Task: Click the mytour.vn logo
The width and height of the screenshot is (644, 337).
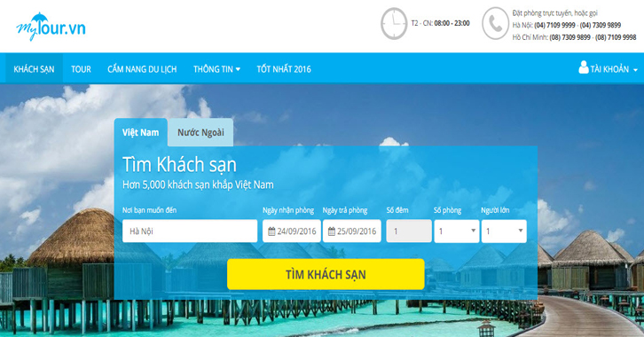Action: coord(51,27)
